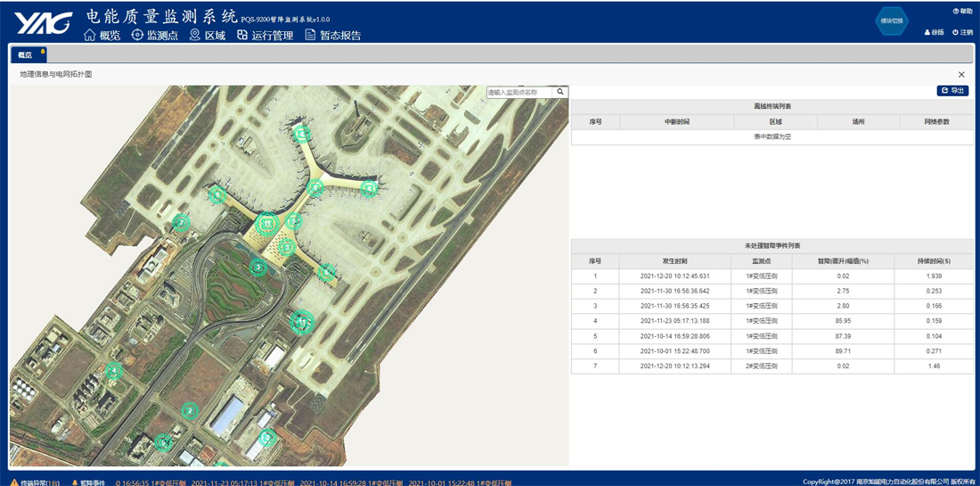Screen dimensions: 980x486
Task: Click marker 4 near the far-left buildings
Action: [x=113, y=372]
